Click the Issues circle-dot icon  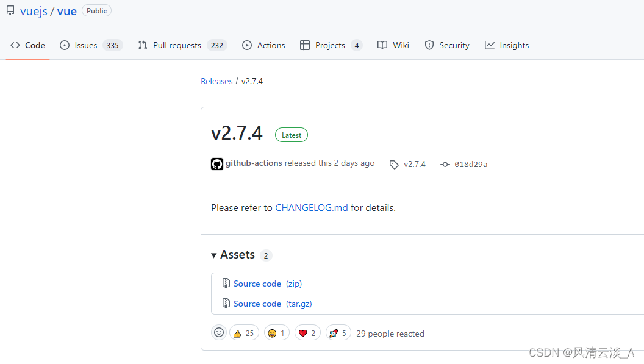[65, 45]
